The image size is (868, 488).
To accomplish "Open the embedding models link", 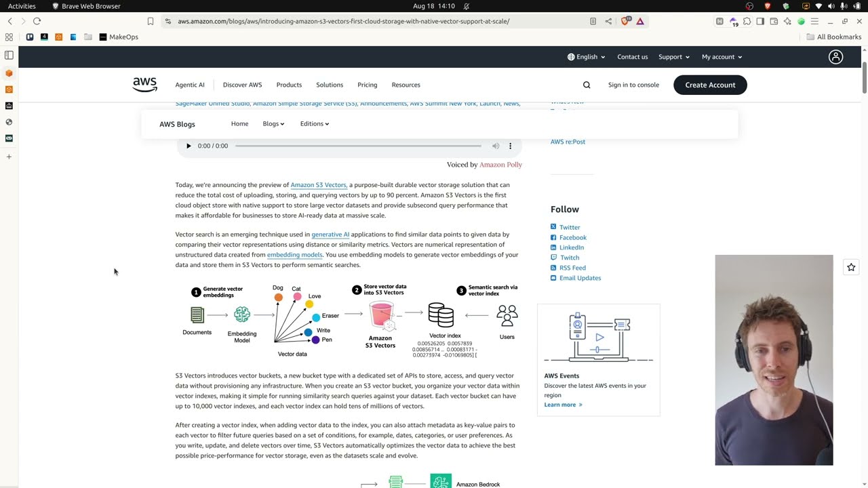I will 294,255.
